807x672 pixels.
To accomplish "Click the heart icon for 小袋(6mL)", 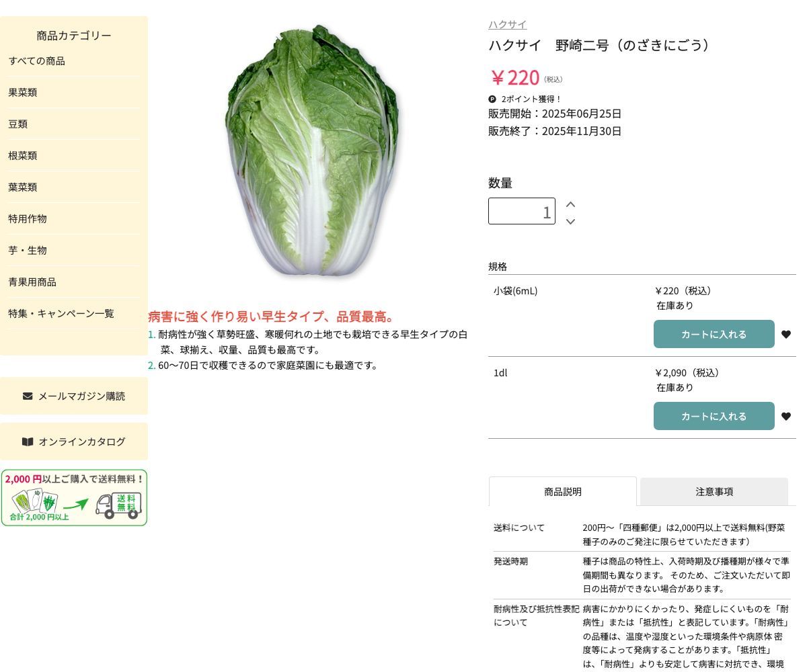I will coord(785,335).
